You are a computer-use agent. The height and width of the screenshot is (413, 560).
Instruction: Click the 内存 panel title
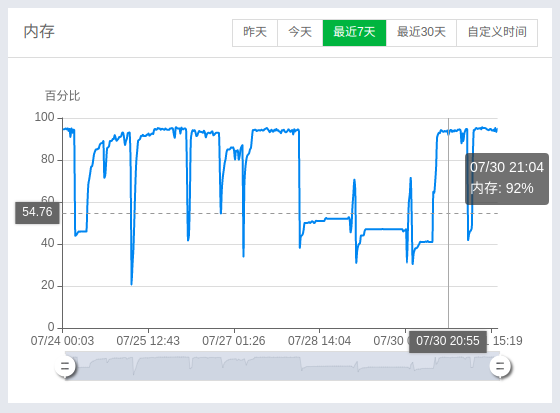point(39,32)
